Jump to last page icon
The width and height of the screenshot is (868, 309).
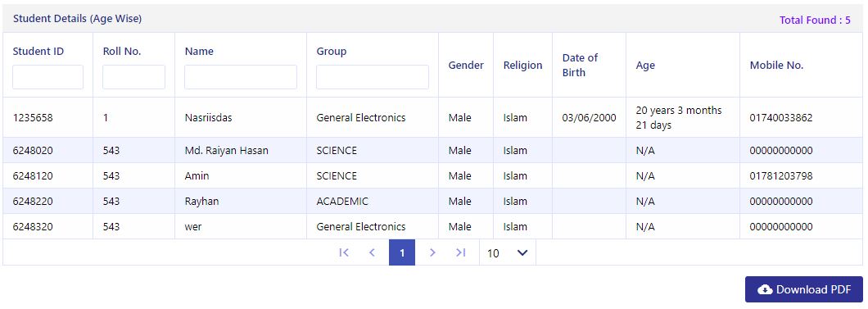[x=460, y=252]
